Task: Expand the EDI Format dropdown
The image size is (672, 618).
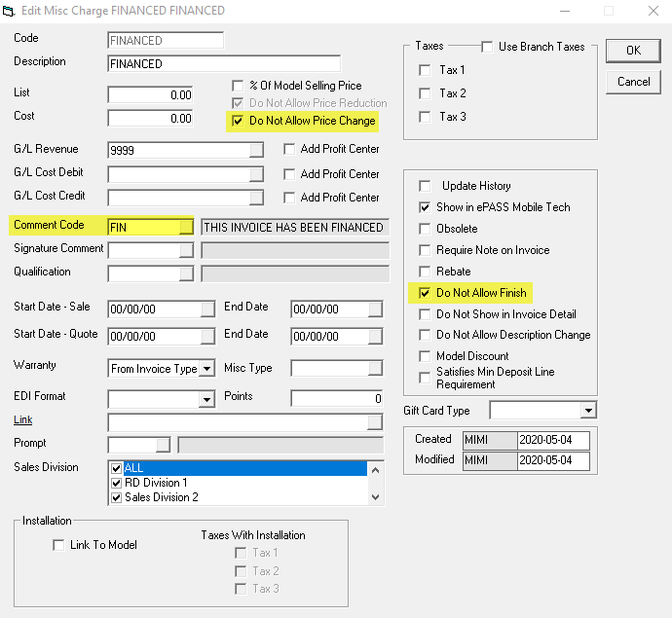Action: pos(207,400)
